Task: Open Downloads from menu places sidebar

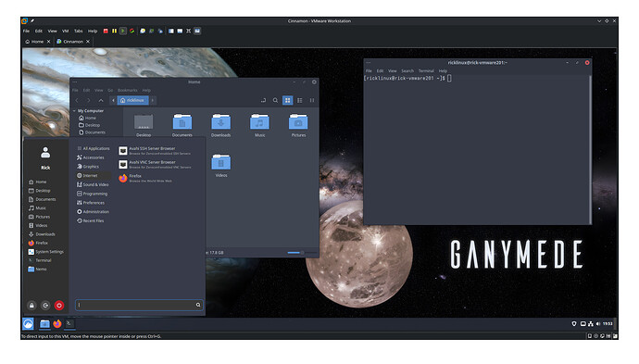Action: coord(42,234)
